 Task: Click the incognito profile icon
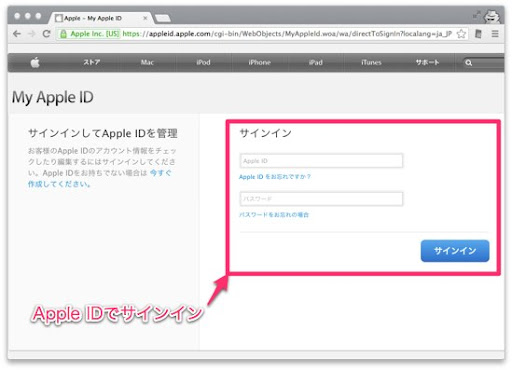pos(492,17)
